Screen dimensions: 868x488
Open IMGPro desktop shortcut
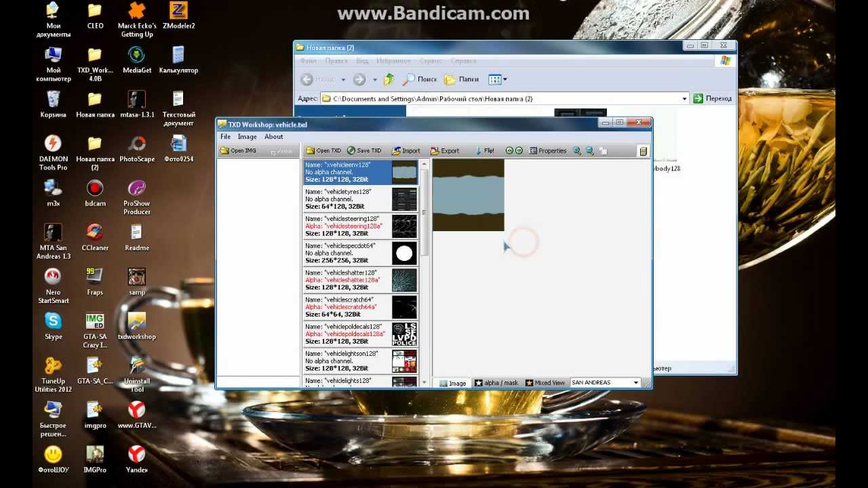point(95,460)
